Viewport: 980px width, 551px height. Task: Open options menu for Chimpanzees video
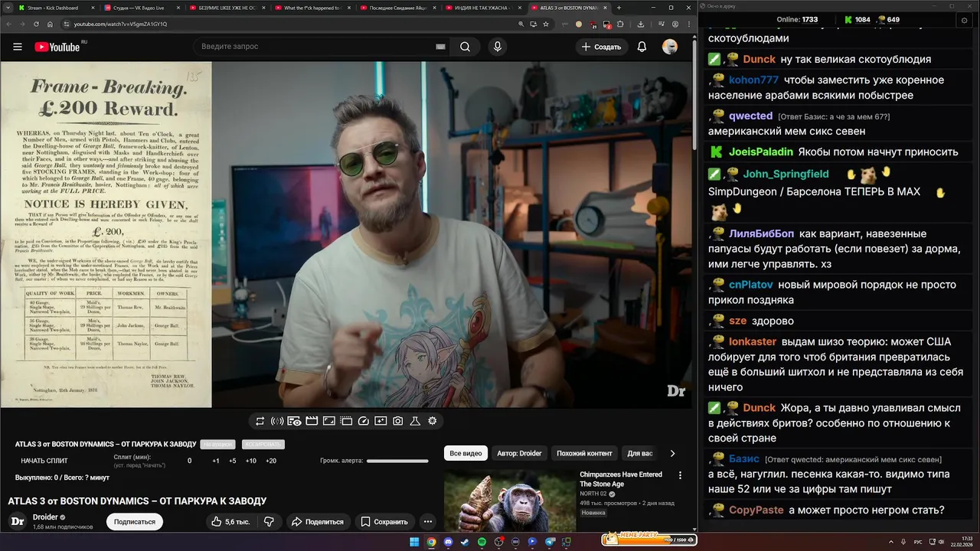point(680,475)
